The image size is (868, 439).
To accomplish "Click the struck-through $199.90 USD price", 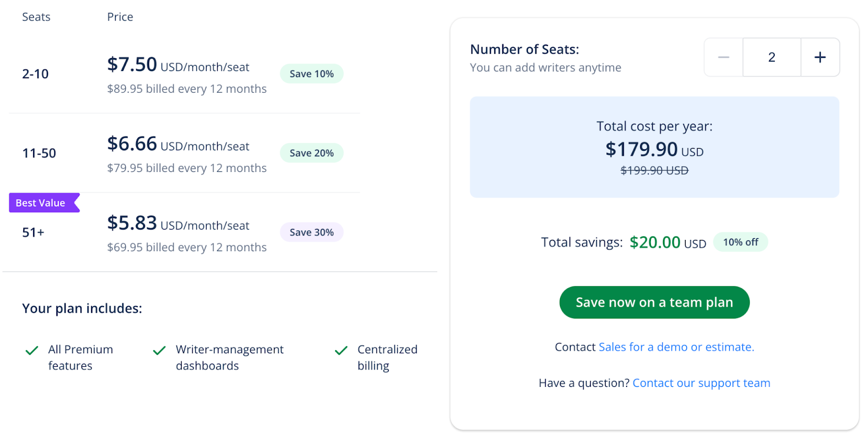I will (x=654, y=170).
